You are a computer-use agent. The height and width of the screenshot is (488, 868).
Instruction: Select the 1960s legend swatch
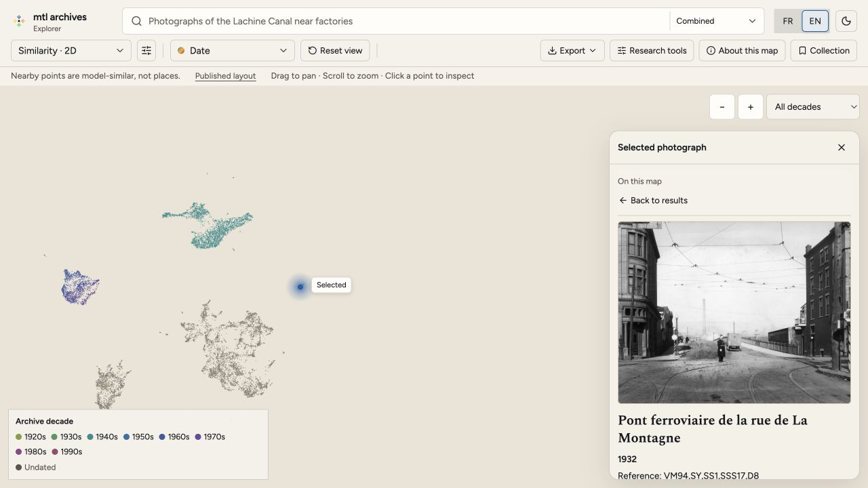162,437
